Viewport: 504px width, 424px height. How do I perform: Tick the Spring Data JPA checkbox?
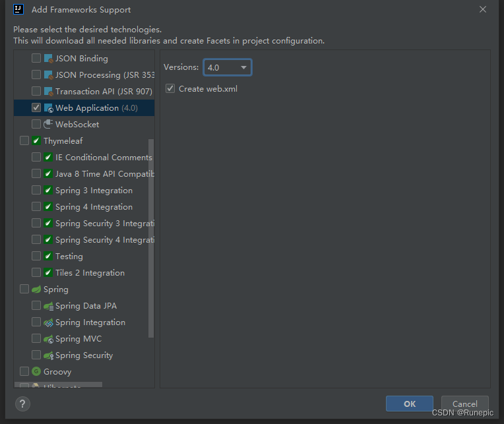[x=36, y=305]
